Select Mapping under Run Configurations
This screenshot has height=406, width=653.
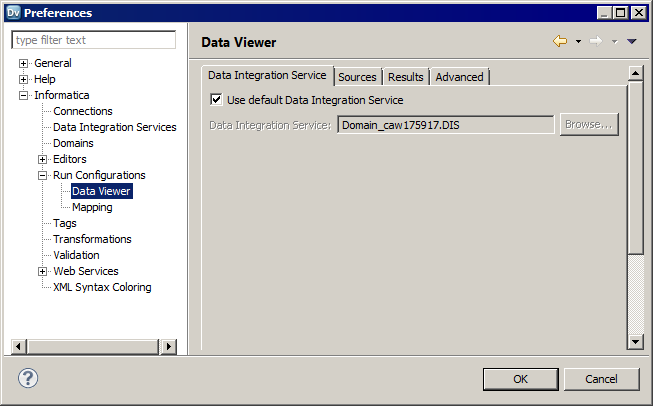tap(92, 207)
